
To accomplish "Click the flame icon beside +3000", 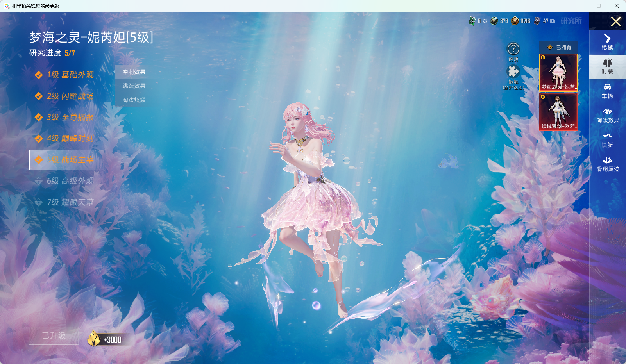I will 94,338.
